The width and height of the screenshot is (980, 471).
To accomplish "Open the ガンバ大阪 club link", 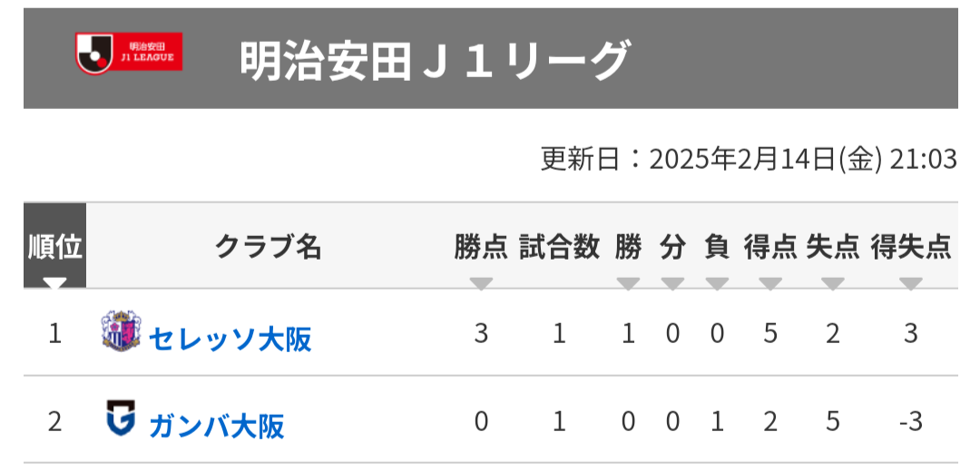I will 216,426.
